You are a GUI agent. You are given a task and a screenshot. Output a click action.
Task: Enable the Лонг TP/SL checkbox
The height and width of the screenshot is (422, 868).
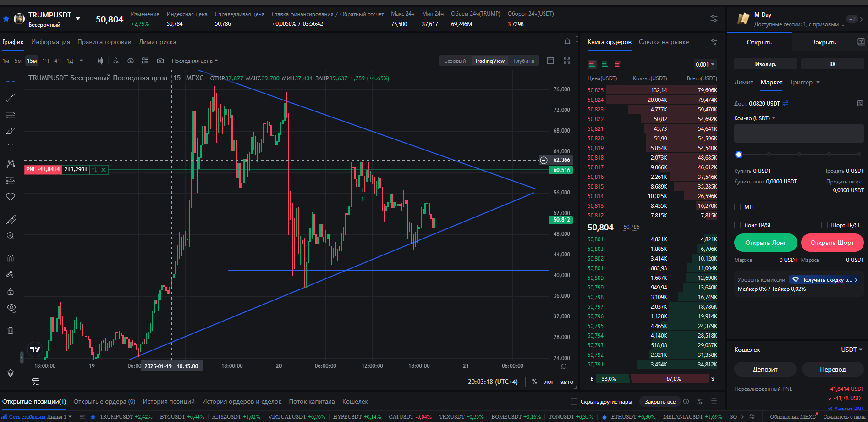[x=737, y=225]
